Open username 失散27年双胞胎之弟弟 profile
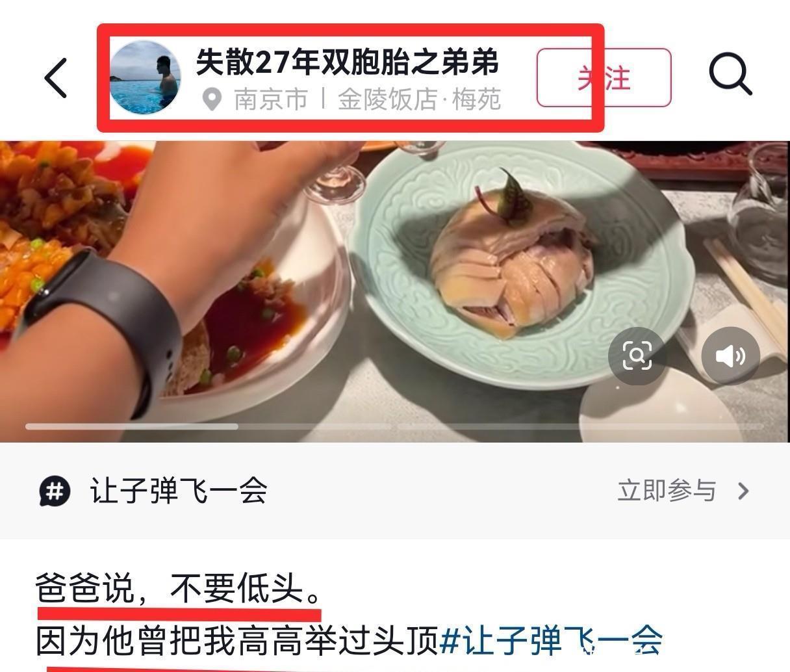Screen dimensions: 790x672 coord(347,62)
